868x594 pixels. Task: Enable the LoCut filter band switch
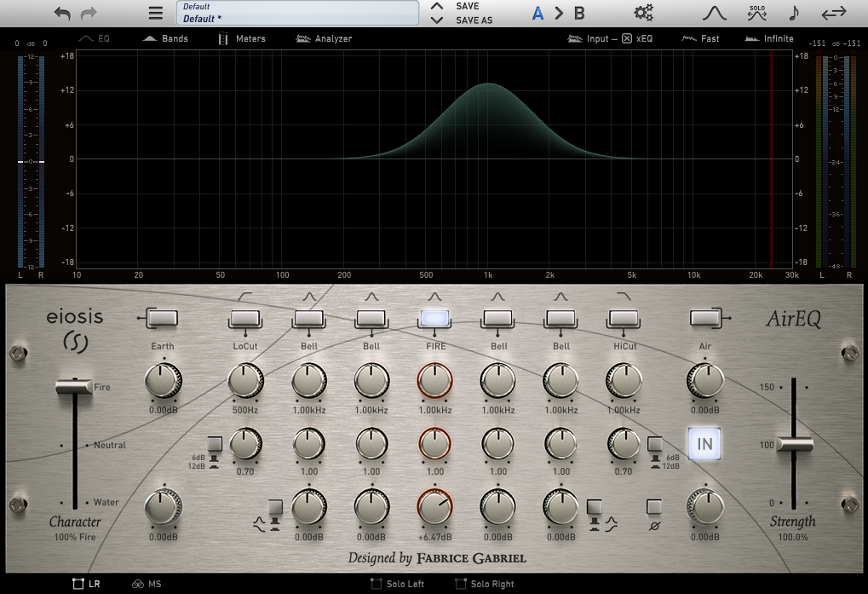coord(245,318)
